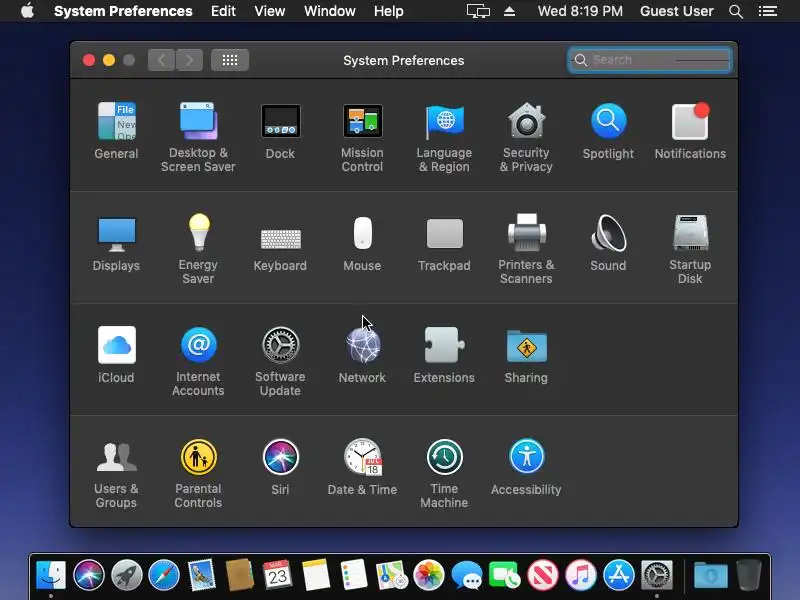800x600 pixels.
Task: Open Printers & Scanners preferences
Action: coord(526,249)
